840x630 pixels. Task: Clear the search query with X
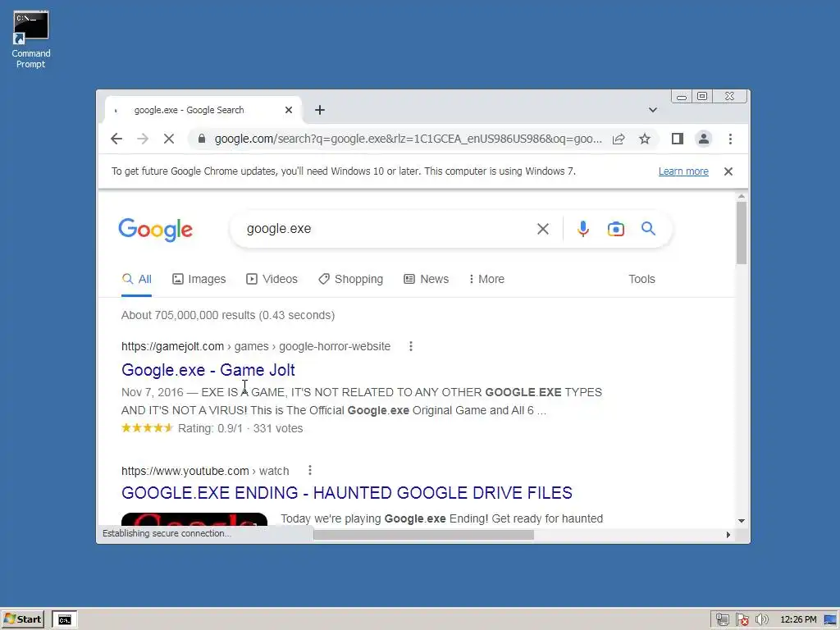pyautogui.click(x=543, y=229)
